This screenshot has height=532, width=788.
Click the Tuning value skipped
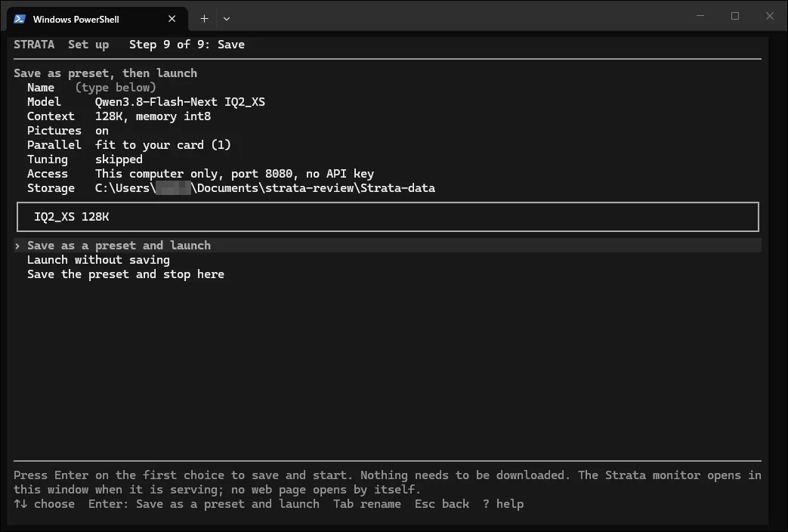[x=119, y=159]
